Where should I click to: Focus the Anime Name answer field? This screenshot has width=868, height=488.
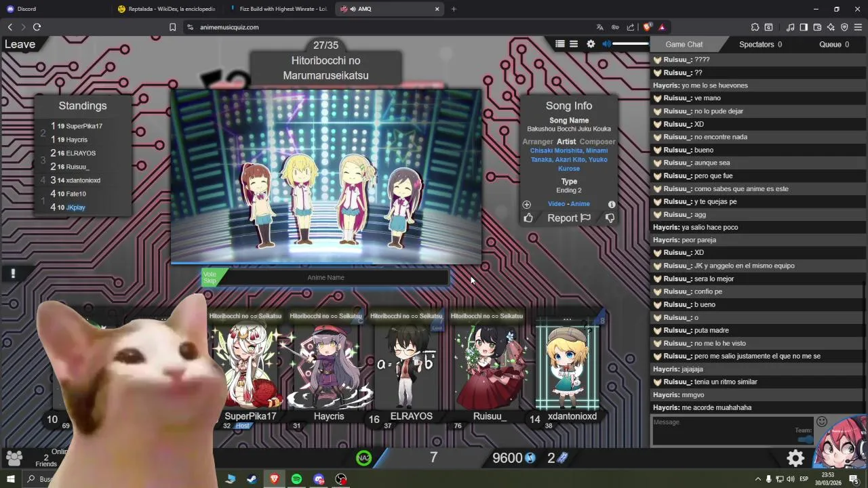click(x=326, y=277)
